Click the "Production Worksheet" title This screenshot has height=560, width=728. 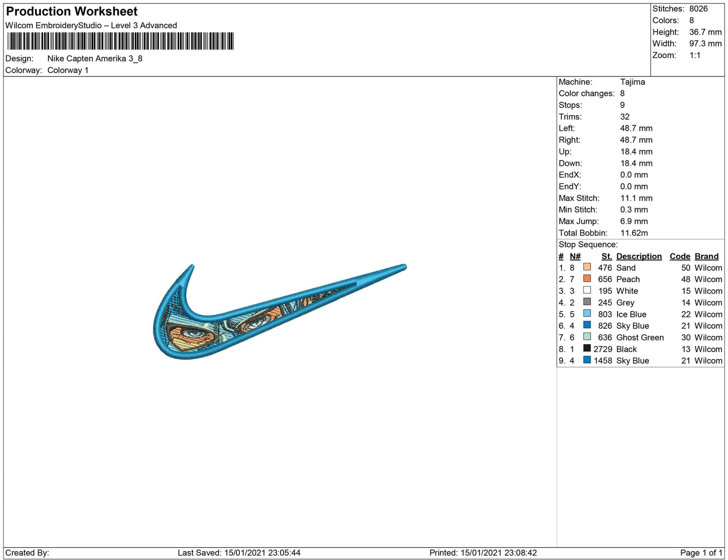tap(72, 12)
